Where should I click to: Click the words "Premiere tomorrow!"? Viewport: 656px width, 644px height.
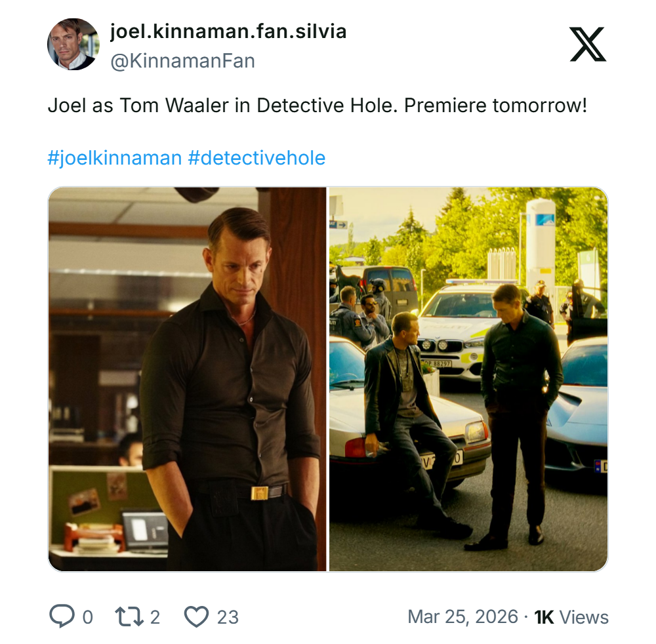(495, 106)
